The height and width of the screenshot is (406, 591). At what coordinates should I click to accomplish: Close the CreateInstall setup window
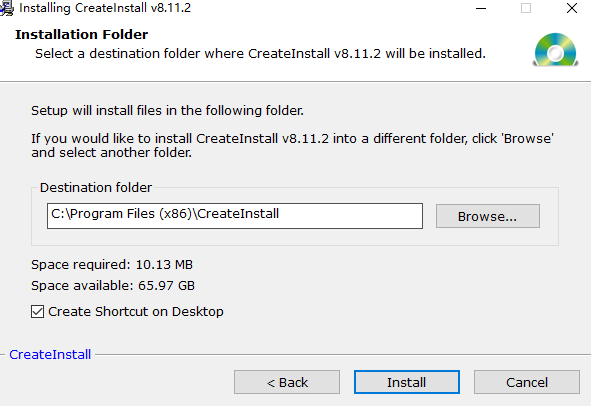[x=572, y=8]
